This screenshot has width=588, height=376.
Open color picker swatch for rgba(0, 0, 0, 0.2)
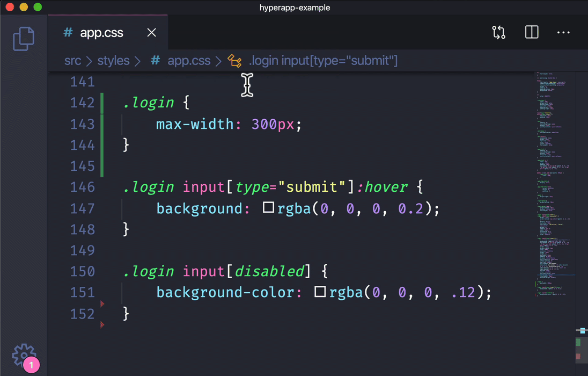[x=268, y=207]
